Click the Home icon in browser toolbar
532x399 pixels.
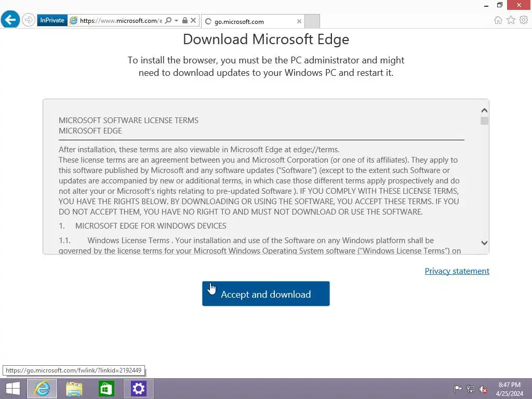(x=498, y=20)
